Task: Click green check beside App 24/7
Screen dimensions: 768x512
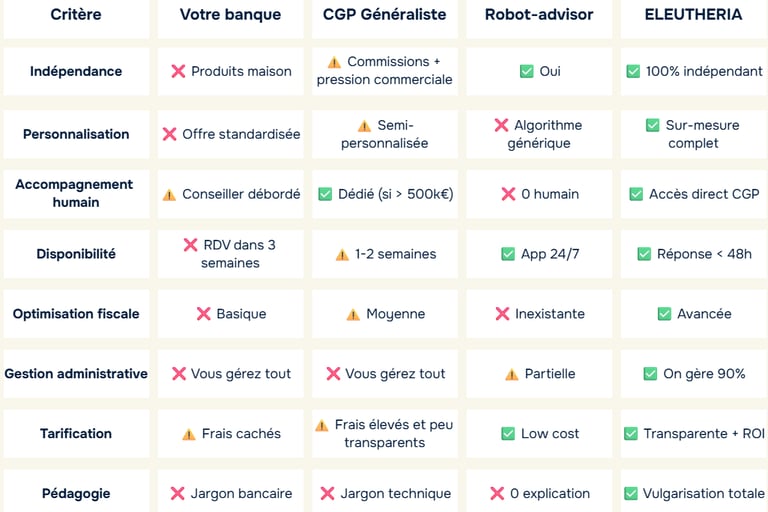Action: [x=508, y=254]
